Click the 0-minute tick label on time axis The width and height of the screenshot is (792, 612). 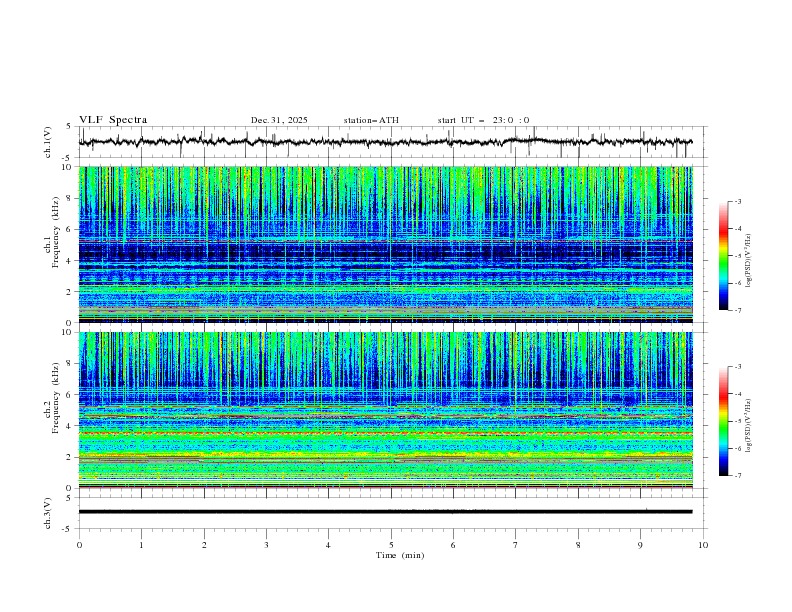79,544
